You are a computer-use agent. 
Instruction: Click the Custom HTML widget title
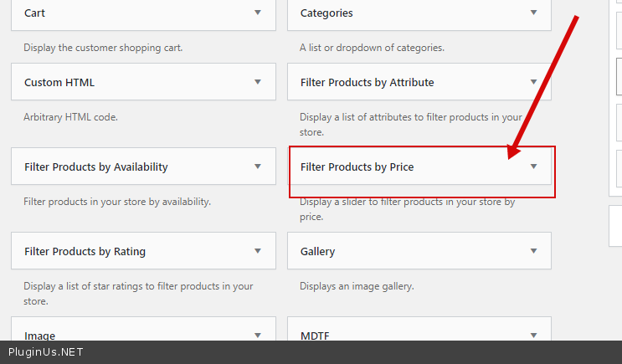pos(59,83)
